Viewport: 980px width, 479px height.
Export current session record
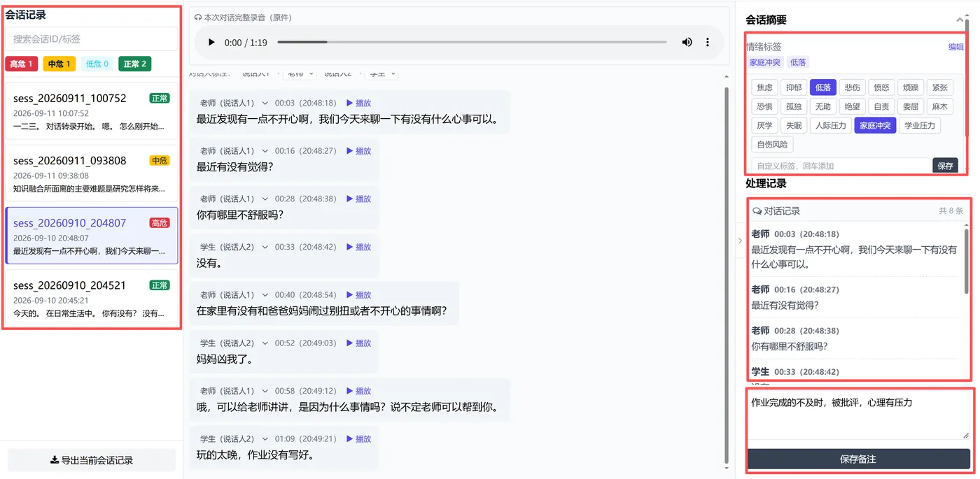pyautogui.click(x=92, y=460)
